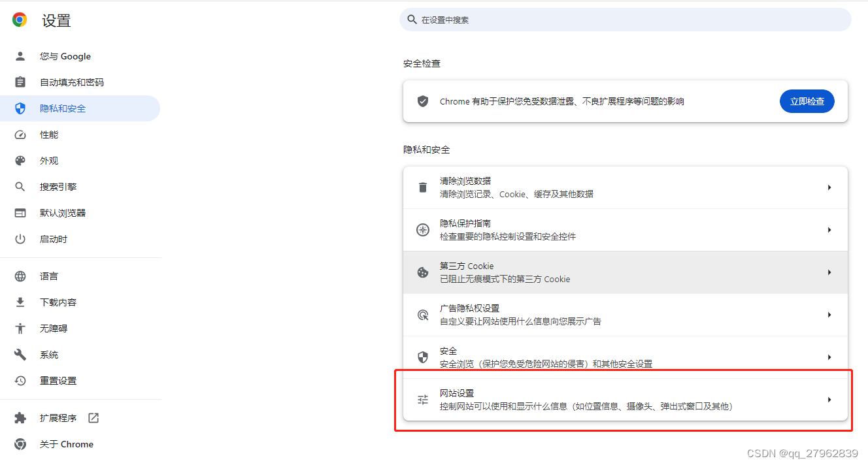Viewport: 868px width, 465px height.
Task: Click the browser window icon for 默认浏览器
Action: (20, 213)
